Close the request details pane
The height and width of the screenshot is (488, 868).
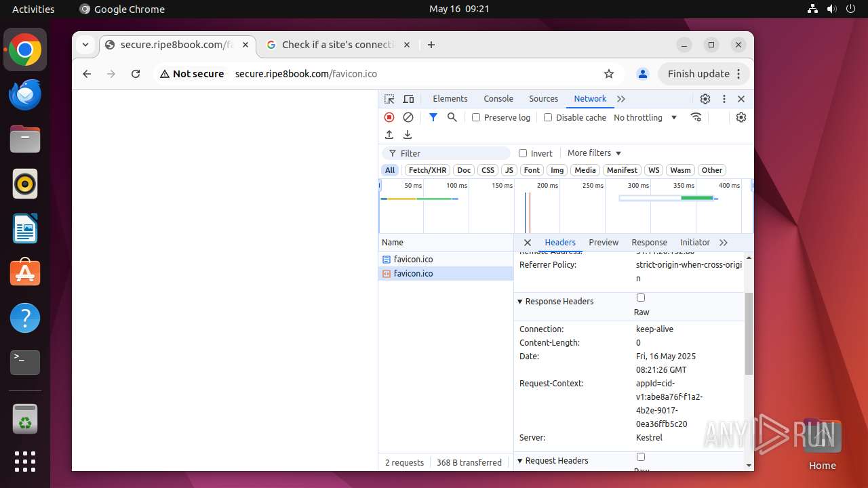(x=528, y=243)
